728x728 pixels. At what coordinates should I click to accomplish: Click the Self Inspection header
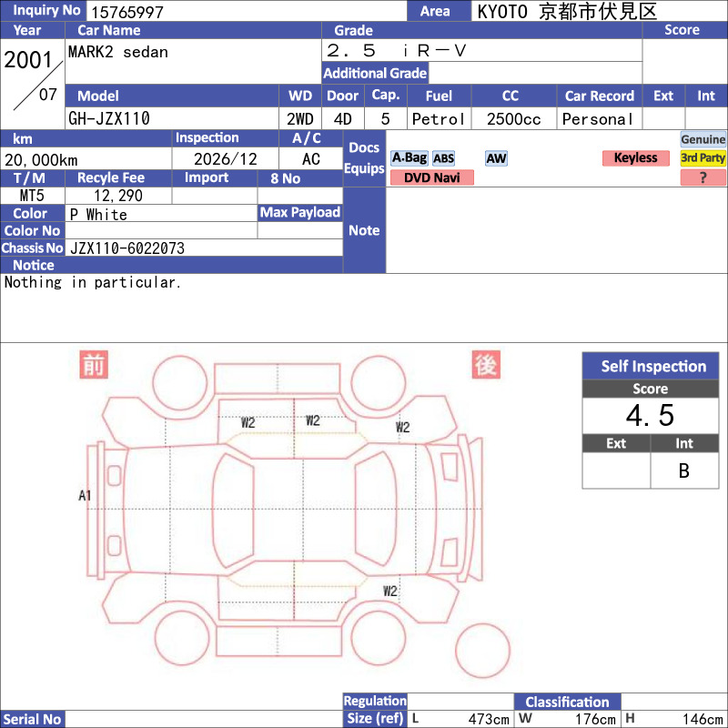(651, 366)
